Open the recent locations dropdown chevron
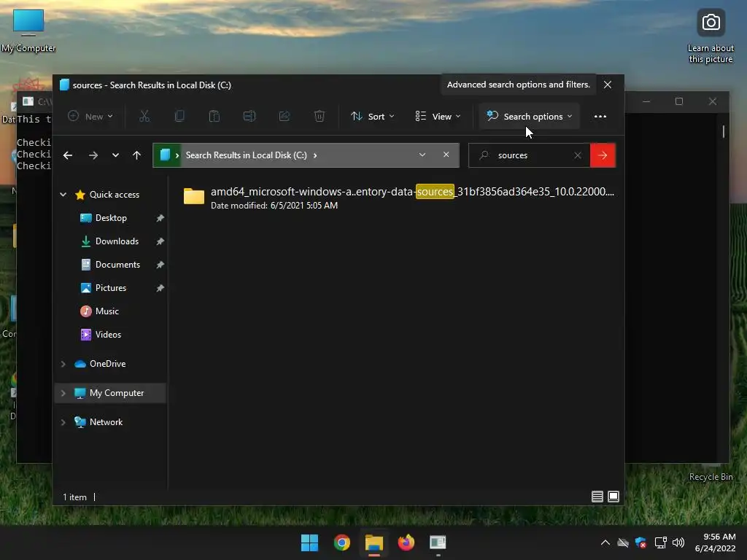This screenshot has height=560, width=747. pos(115,155)
